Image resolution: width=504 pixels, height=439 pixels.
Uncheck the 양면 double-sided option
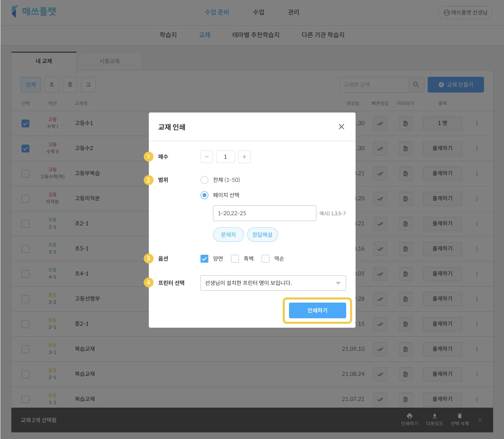204,259
